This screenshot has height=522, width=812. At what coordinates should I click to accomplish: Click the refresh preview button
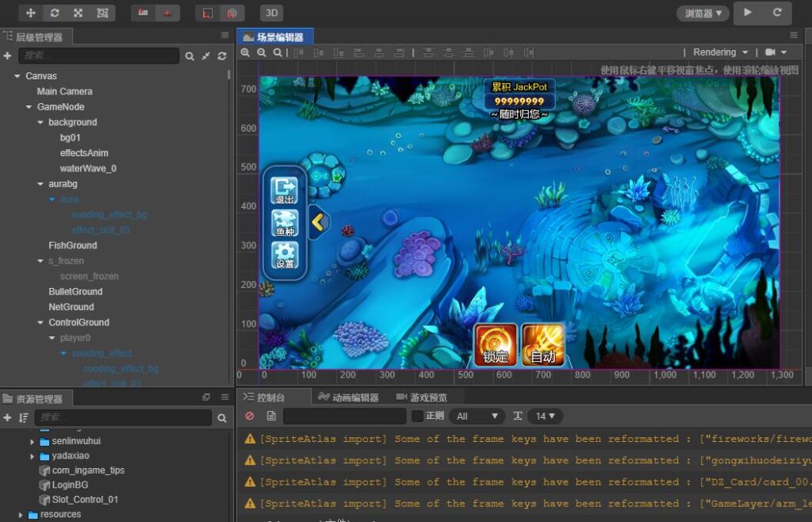pos(777,13)
